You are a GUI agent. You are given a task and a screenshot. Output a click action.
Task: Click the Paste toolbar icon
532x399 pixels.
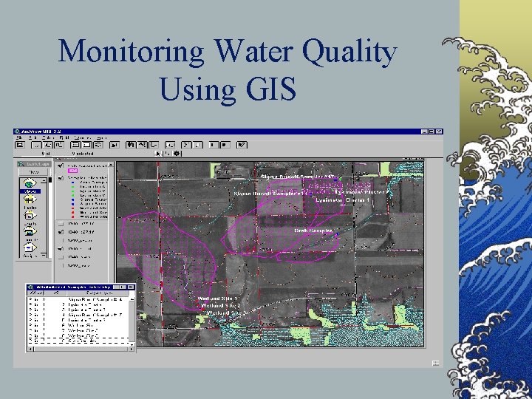coord(58,145)
